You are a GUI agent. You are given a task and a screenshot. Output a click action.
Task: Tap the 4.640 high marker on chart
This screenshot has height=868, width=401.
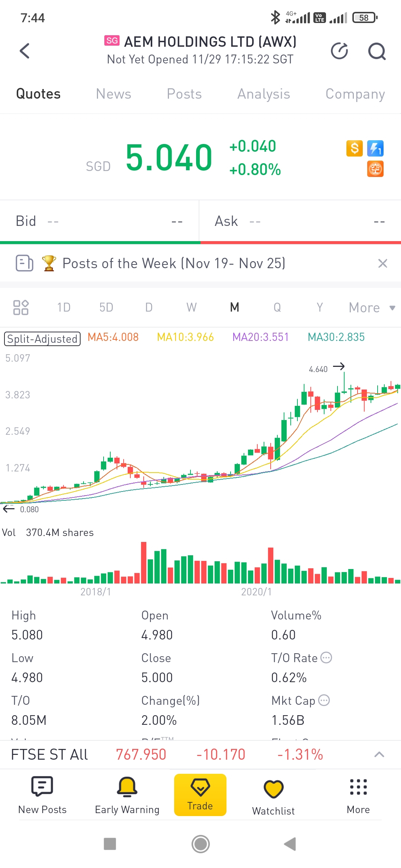tap(318, 369)
